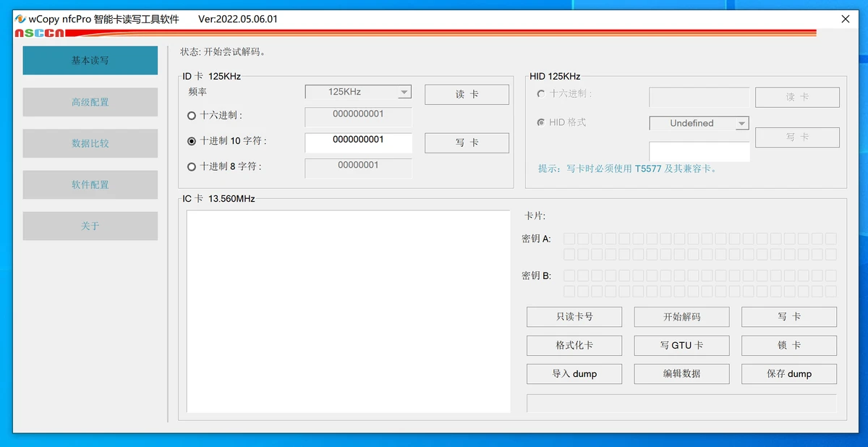The width and height of the screenshot is (868, 447).
Task: Click 读卡 button in ID卡 section
Action: [x=467, y=95]
